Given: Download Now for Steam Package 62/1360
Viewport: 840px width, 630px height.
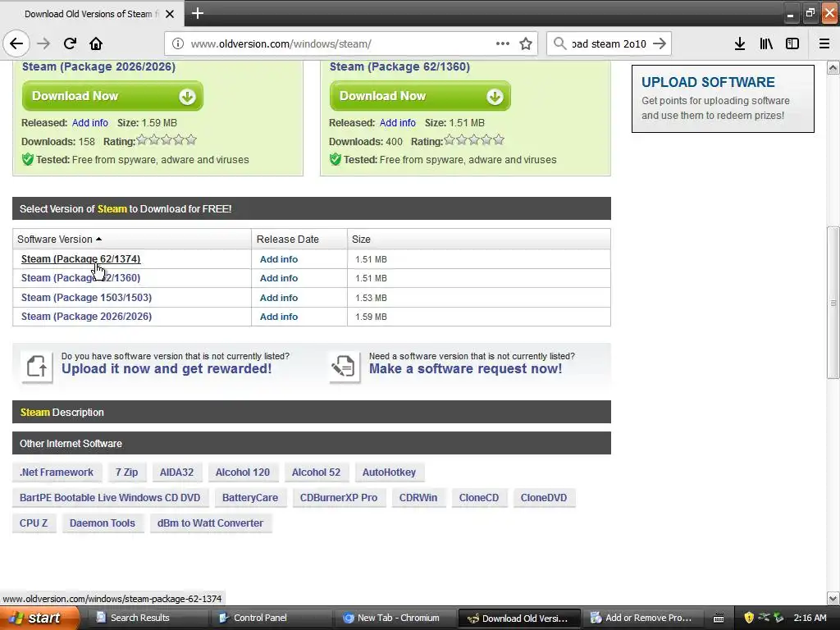Looking at the screenshot, I should [x=420, y=96].
